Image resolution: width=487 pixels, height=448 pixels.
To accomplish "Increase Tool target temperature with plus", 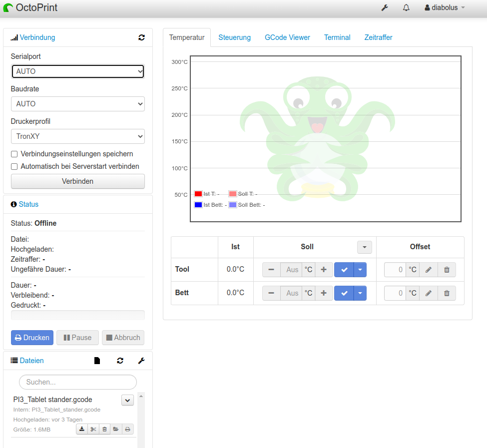I will (x=324, y=270).
